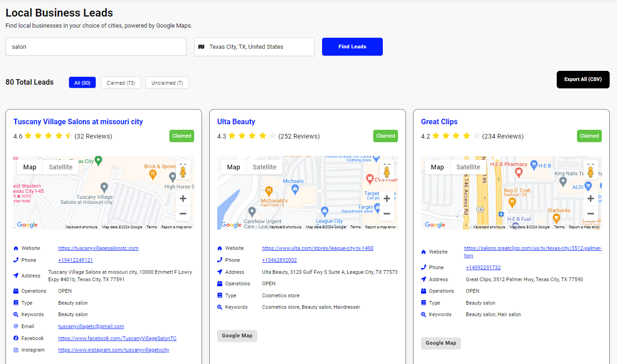This screenshot has height=364, width=617.
Task: Filter leads by Claimed (73)
Action: pos(121,82)
